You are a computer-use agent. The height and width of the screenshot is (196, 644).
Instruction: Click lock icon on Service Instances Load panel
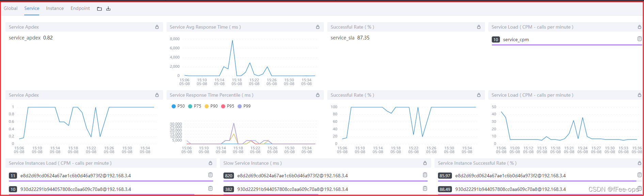210,163
